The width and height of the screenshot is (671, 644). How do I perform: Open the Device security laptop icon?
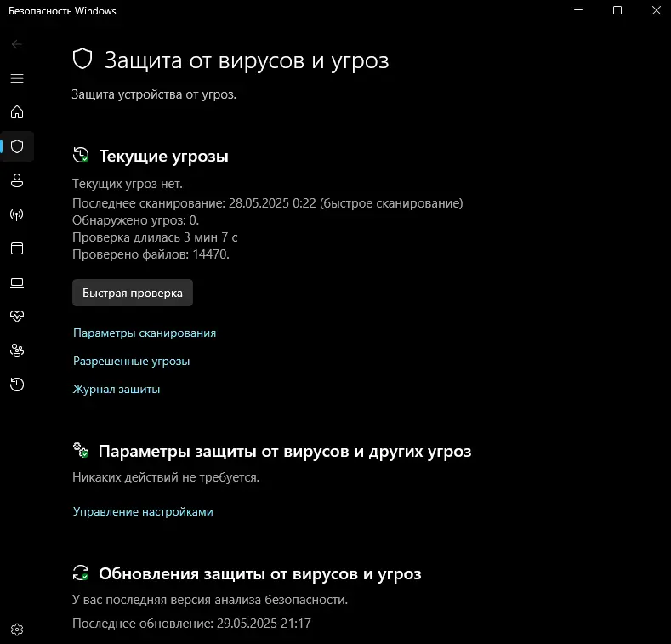point(17,282)
